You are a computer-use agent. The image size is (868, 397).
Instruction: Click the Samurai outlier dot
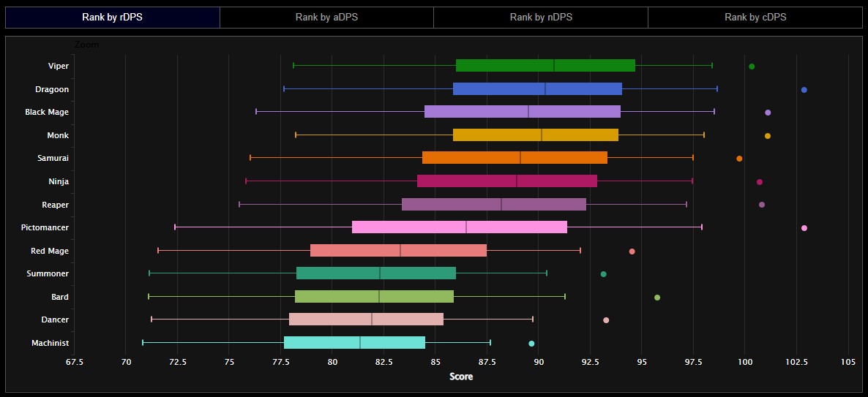pyautogui.click(x=739, y=159)
